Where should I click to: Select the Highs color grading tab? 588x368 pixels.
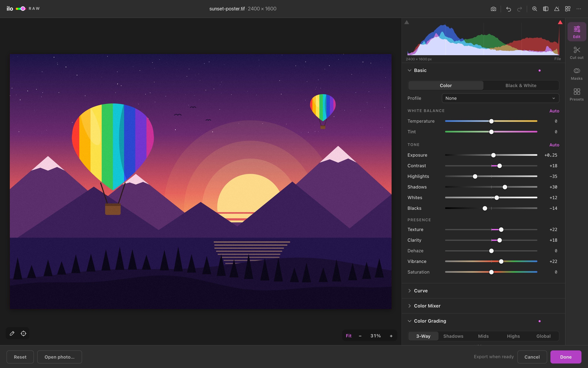click(x=513, y=336)
